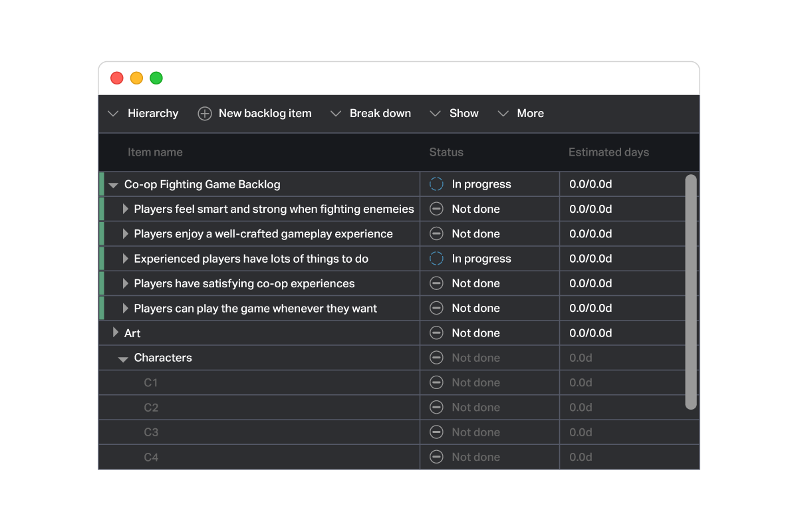Click the Not done icon beside C4
Image resolution: width=798 pixels, height=532 pixels.
click(x=436, y=457)
